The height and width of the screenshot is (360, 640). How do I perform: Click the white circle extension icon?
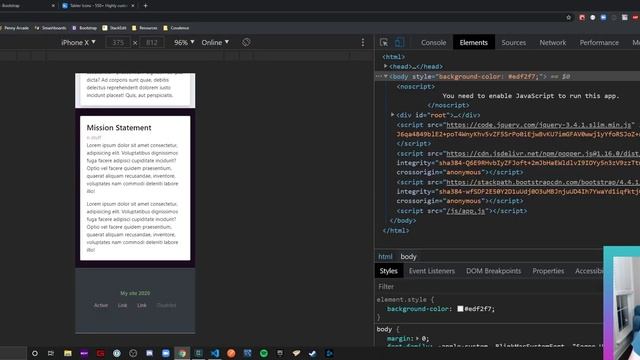click(593, 18)
